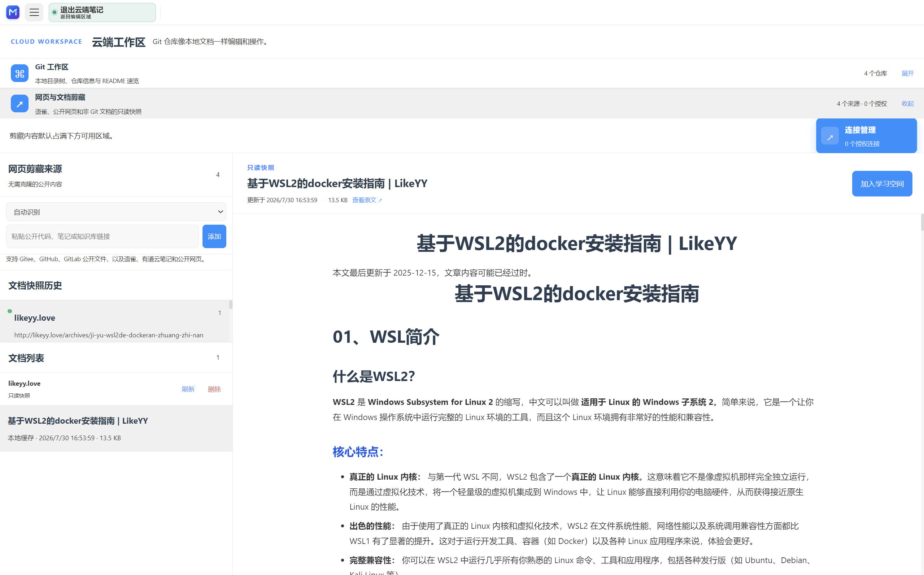Click the 网页与文档剪藏 arrow icon
The height and width of the screenshot is (575, 924).
[20, 103]
